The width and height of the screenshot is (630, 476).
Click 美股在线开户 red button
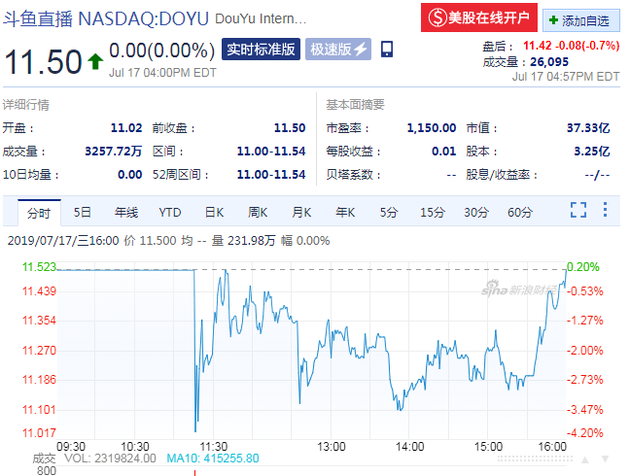[479, 18]
